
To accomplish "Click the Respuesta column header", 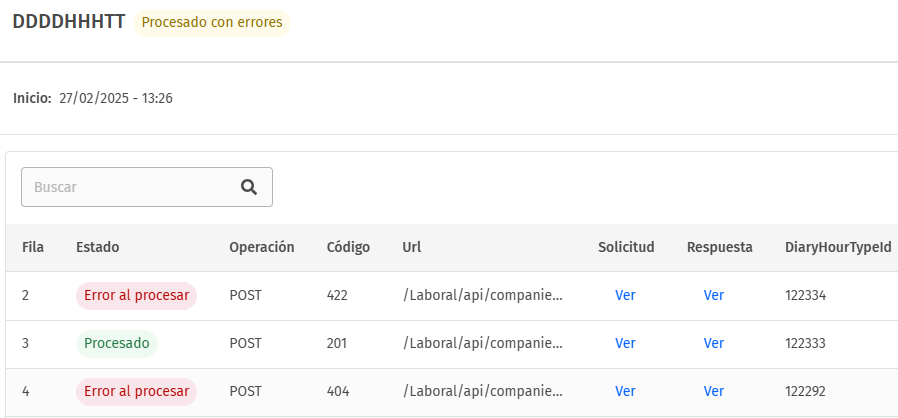I will click(x=720, y=247).
